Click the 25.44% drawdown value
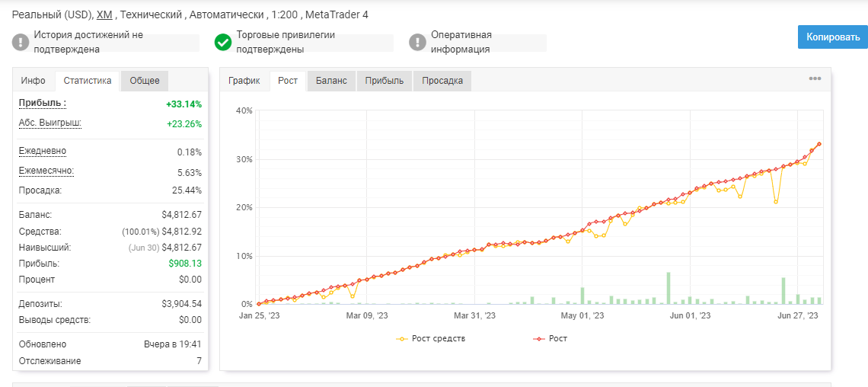 [187, 190]
